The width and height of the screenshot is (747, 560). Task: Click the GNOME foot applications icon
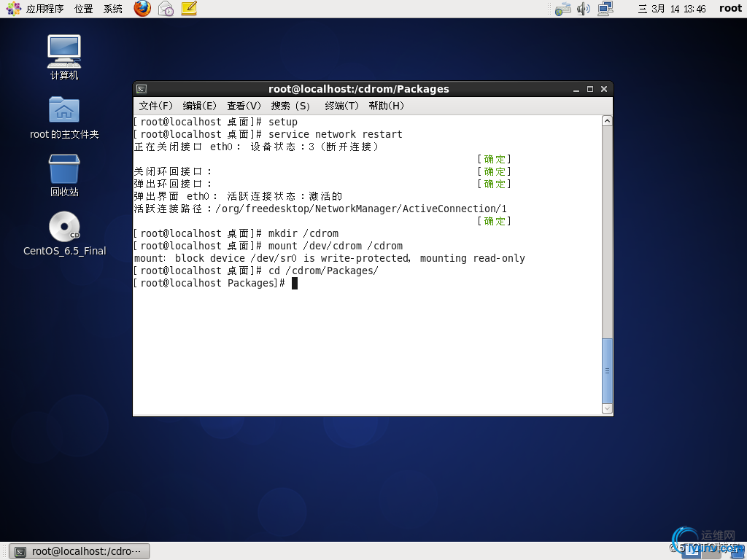[x=14, y=9]
